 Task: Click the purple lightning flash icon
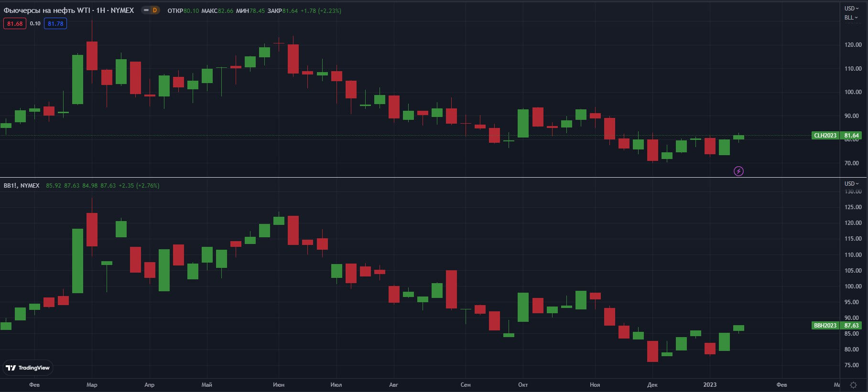click(738, 171)
